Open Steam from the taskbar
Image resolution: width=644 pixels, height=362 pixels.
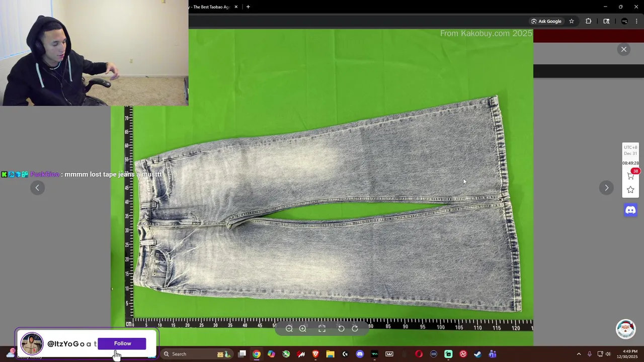point(477,354)
